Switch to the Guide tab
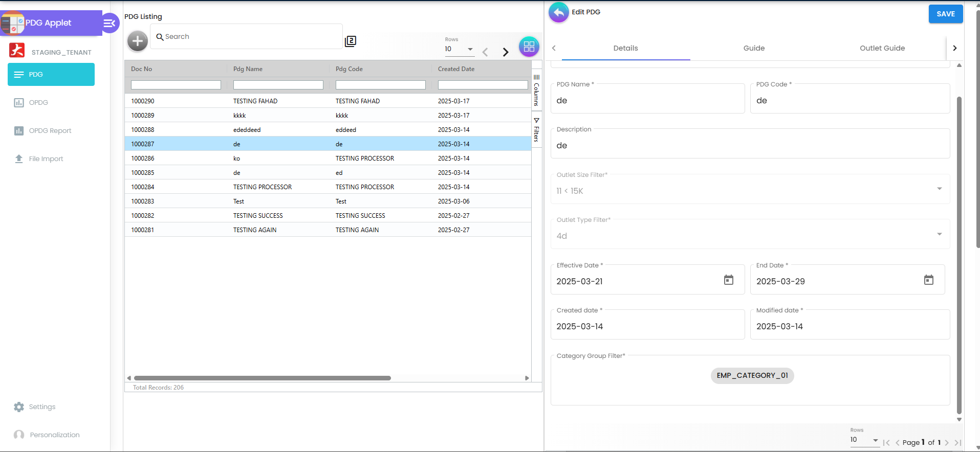 753,48
